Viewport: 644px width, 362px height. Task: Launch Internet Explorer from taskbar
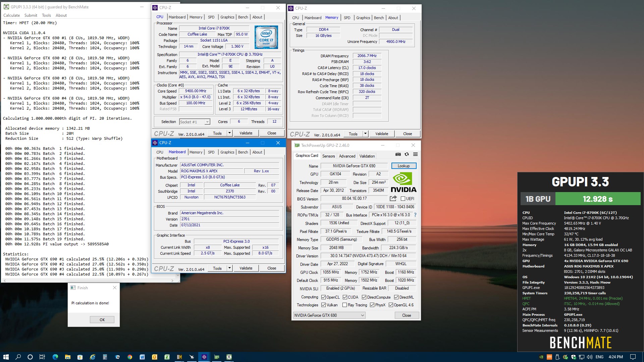(x=93, y=357)
